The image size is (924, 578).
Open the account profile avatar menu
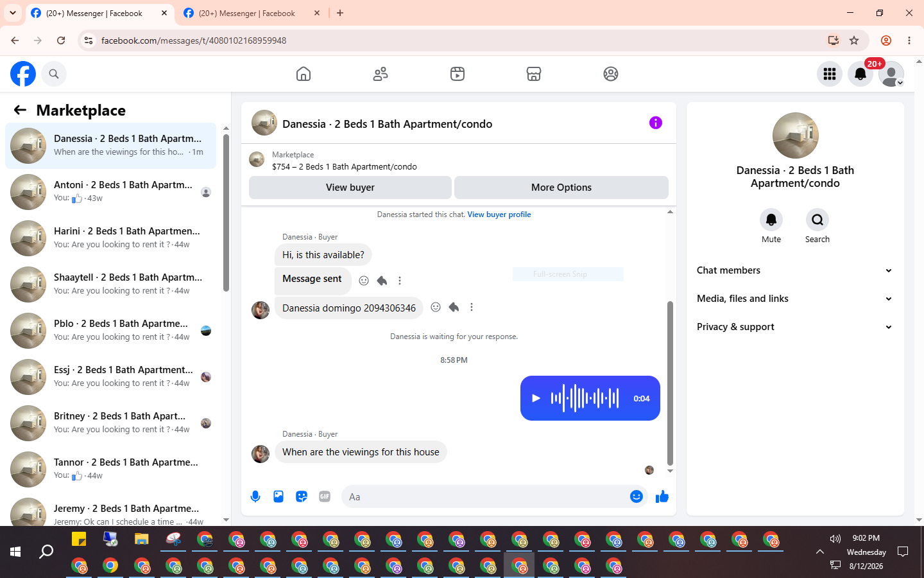click(891, 74)
